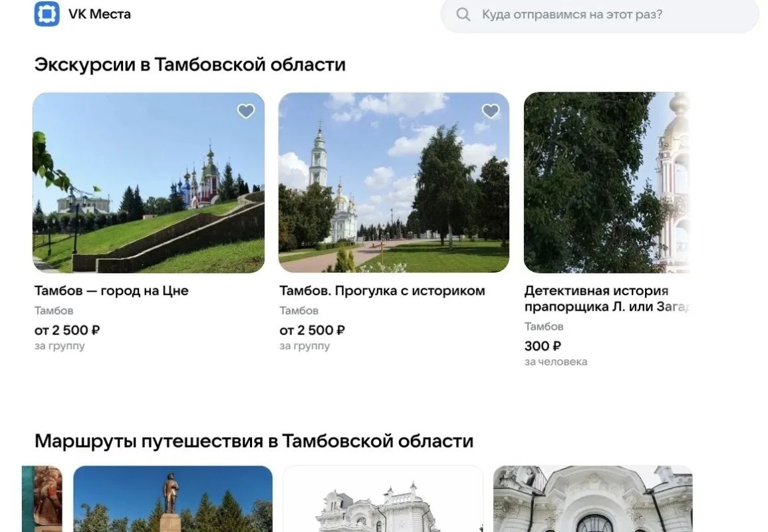
Task: Open the 'Тамбов — город на Цне' photo
Action: pos(148,183)
